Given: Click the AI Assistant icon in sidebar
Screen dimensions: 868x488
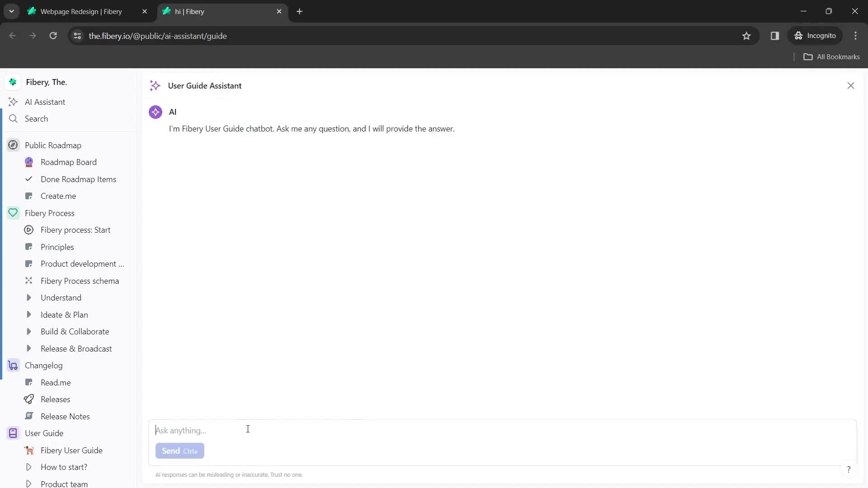Looking at the screenshot, I should [13, 102].
